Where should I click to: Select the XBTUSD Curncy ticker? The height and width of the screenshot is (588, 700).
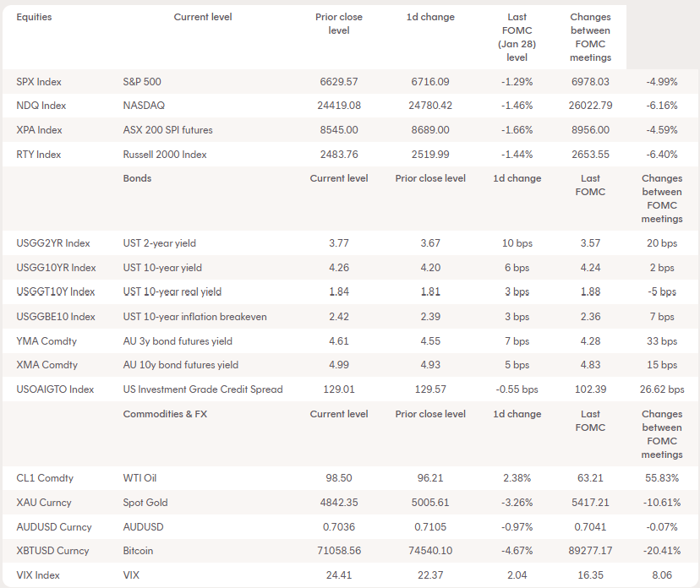[x=52, y=552]
